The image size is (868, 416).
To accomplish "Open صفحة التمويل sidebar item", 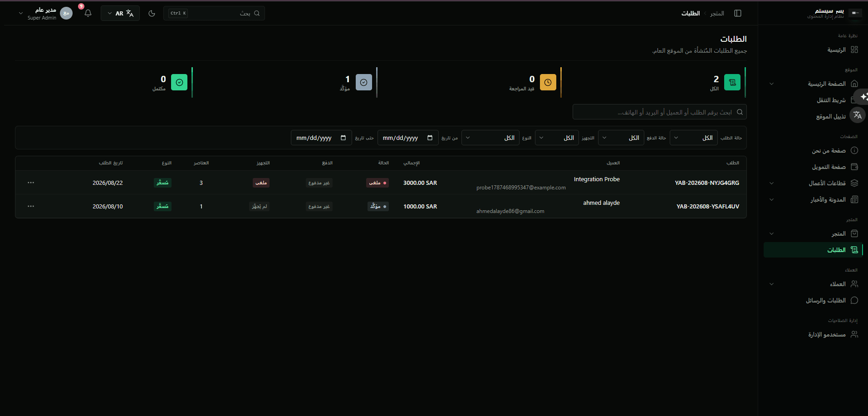I will coord(814,167).
